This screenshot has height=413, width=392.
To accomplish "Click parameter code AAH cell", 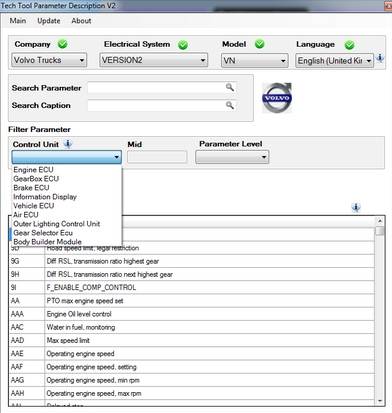I will tap(27, 393).
